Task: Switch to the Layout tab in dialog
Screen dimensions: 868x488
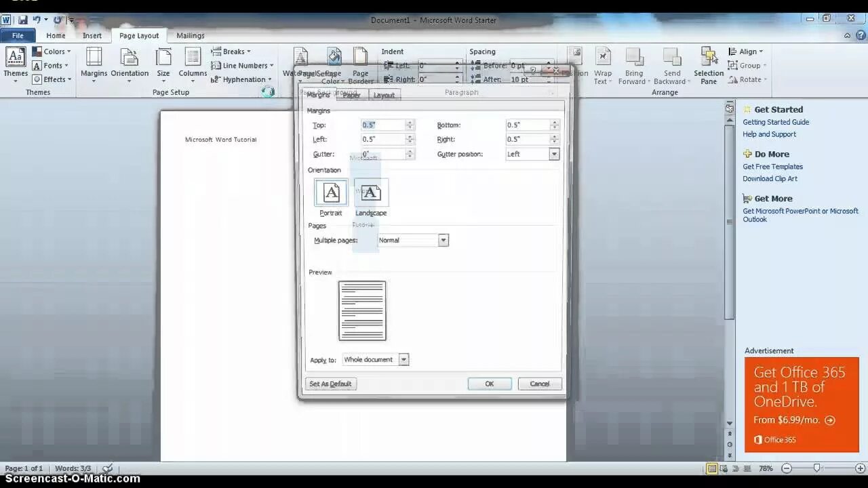Action: tap(384, 96)
